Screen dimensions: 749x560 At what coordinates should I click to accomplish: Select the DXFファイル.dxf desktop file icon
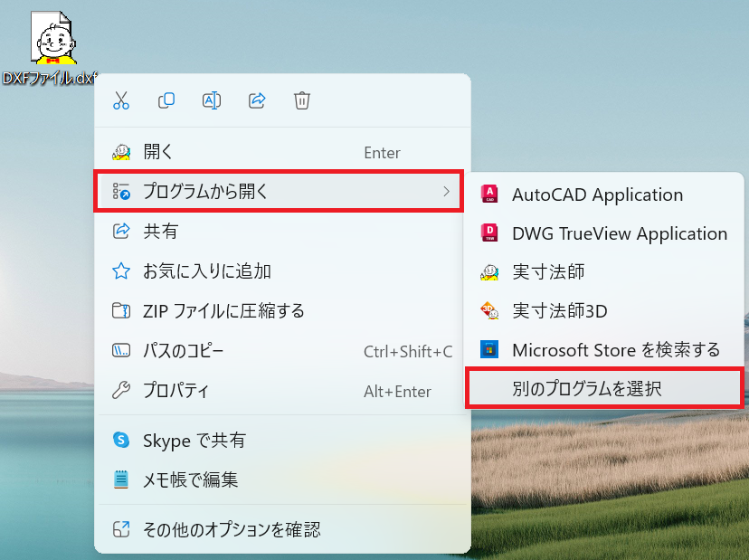tap(52, 48)
